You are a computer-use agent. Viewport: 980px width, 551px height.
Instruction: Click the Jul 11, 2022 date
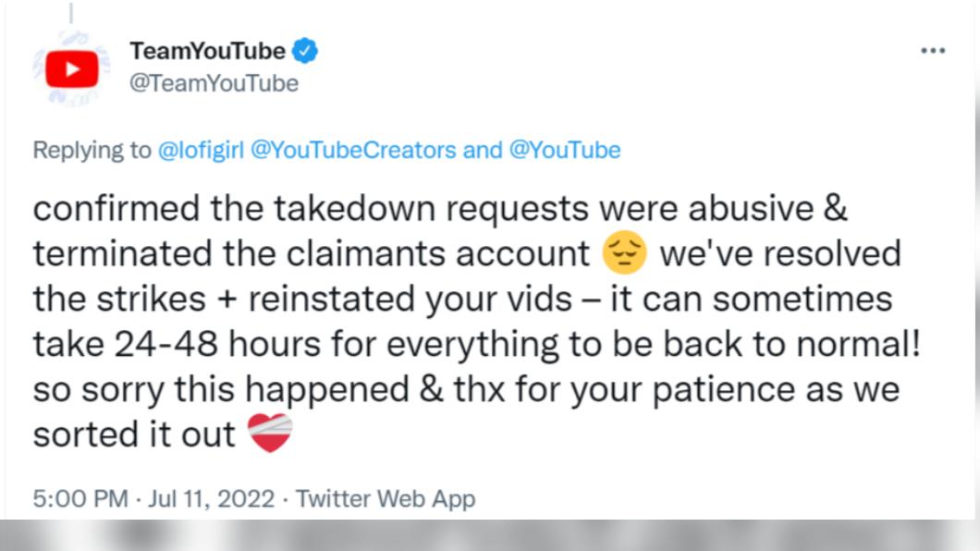211,498
